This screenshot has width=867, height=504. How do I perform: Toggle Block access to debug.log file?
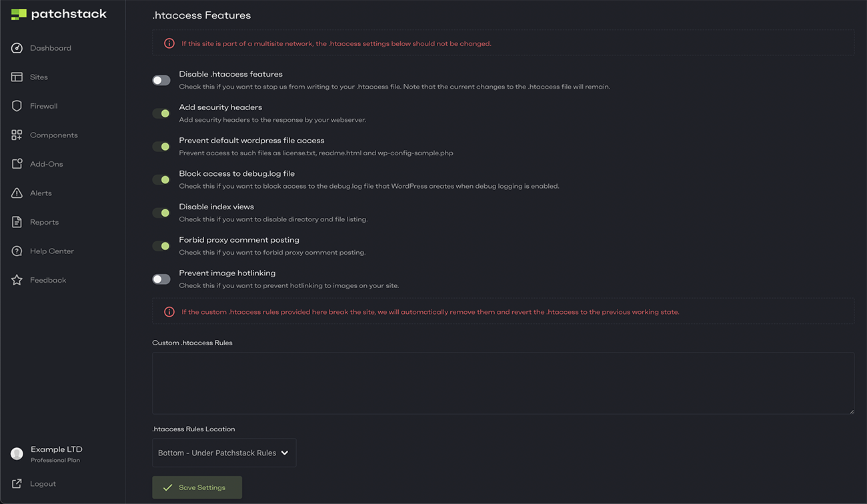point(161,179)
